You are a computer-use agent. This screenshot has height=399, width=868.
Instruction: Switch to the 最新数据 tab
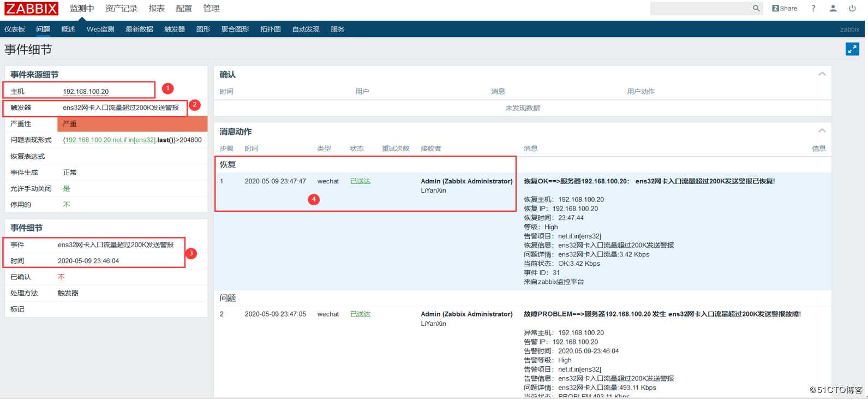coord(139,29)
